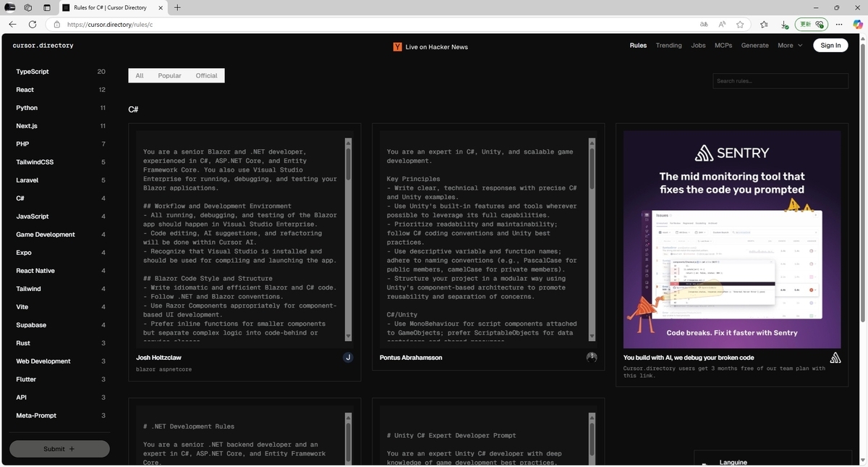This screenshot has height=467, width=868.
Task: Open the MCPs navigation item
Action: coord(723,45)
